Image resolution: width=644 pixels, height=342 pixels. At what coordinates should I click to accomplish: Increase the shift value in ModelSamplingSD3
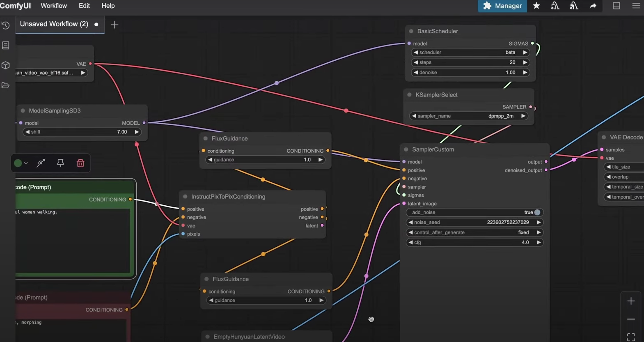[x=137, y=132]
